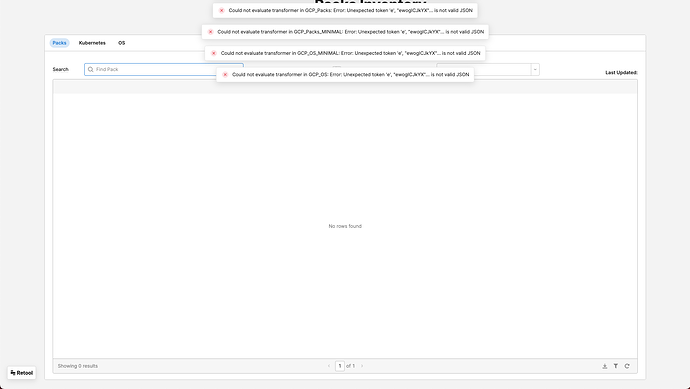The height and width of the screenshot is (389, 690).
Task: Click the GCP_OS_MINIMAL error icon
Action: pyautogui.click(x=214, y=53)
